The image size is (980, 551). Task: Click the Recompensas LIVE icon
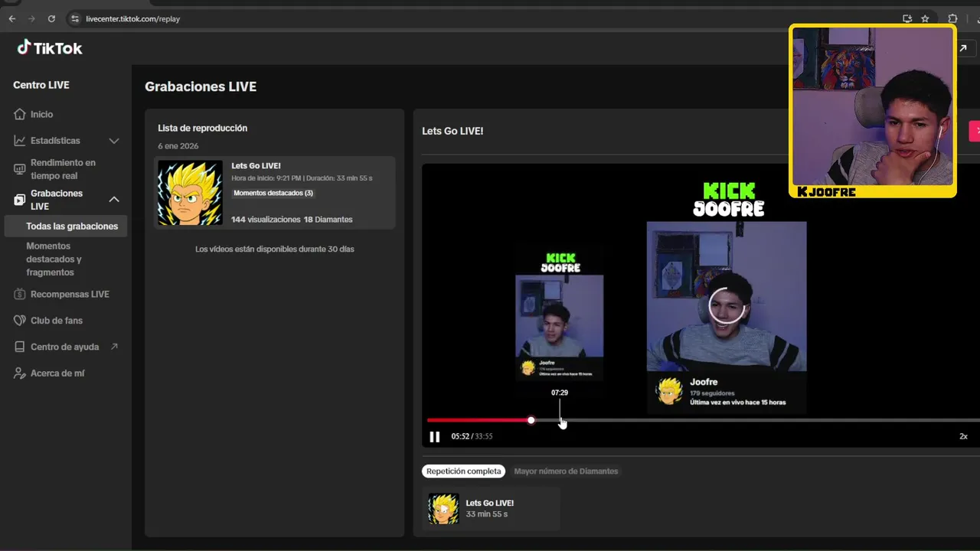(20, 294)
